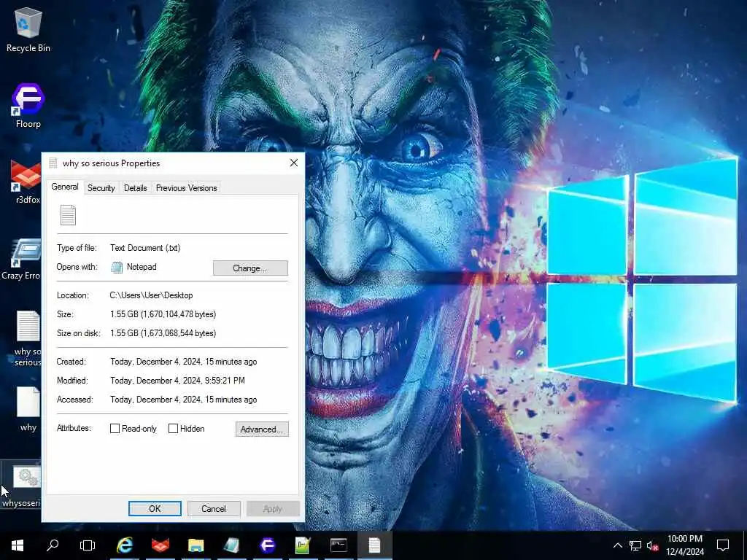This screenshot has width=747, height=560.
Task: Launch Internet Explorer from the taskbar
Action: pyautogui.click(x=125, y=545)
